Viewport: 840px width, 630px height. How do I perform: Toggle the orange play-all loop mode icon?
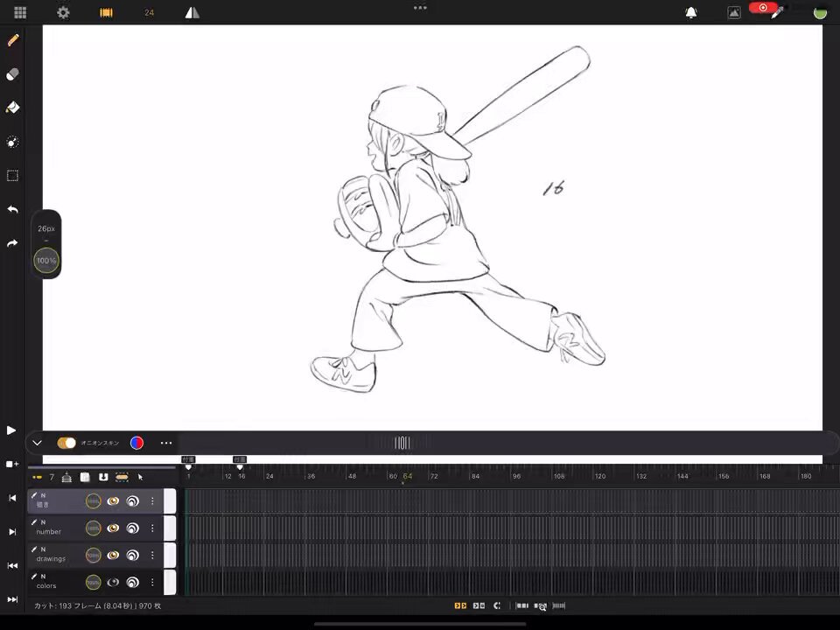pyautogui.click(x=460, y=605)
